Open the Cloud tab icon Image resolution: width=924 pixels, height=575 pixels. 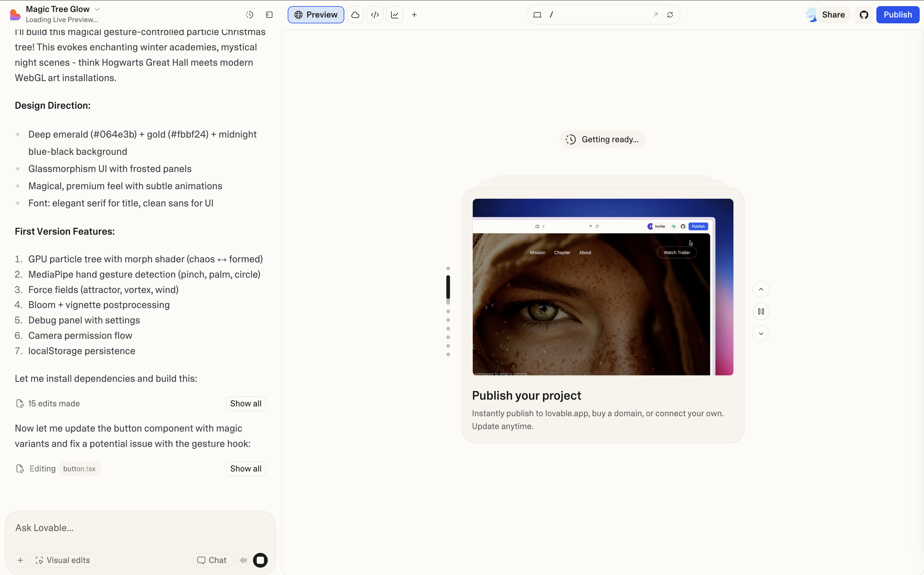pyautogui.click(x=355, y=15)
